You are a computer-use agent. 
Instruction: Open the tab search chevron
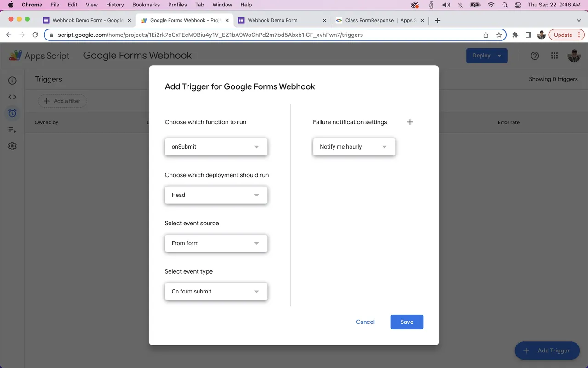click(x=579, y=20)
